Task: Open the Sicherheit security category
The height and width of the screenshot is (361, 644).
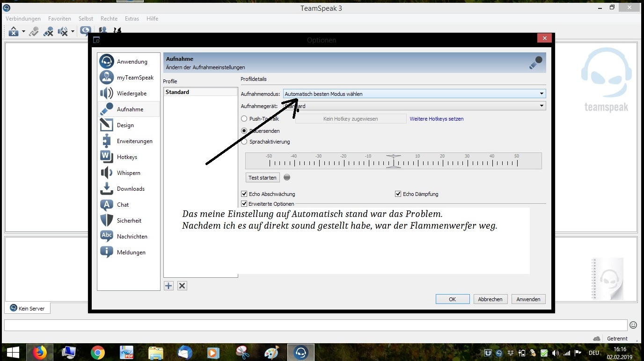Action: click(129, 221)
